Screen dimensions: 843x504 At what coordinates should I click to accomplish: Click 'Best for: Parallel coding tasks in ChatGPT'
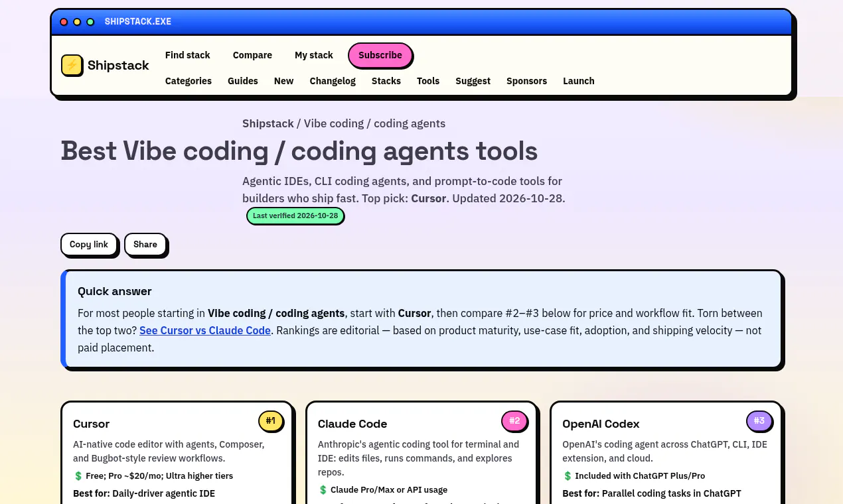pyautogui.click(x=652, y=493)
